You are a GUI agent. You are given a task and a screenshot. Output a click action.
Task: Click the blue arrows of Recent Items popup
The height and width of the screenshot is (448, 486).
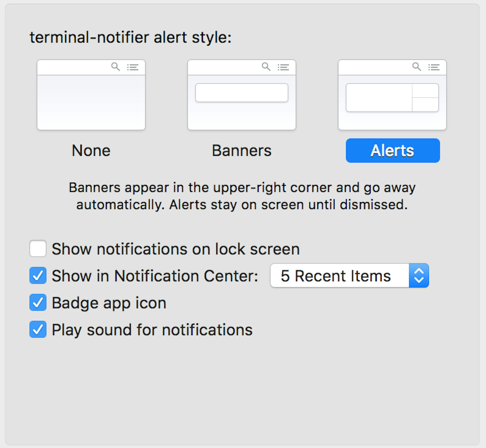pyautogui.click(x=419, y=276)
